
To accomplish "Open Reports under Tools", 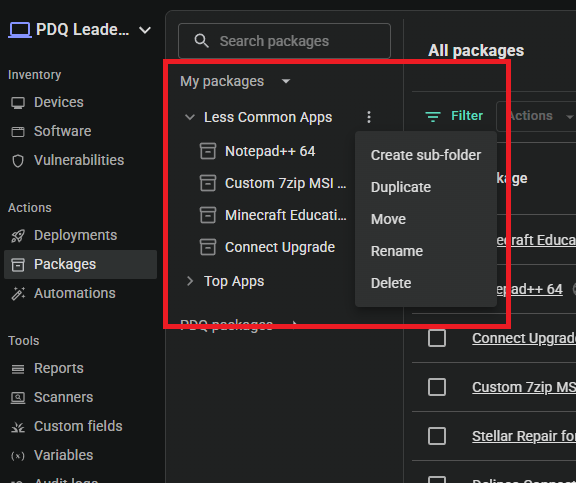I will tap(59, 368).
